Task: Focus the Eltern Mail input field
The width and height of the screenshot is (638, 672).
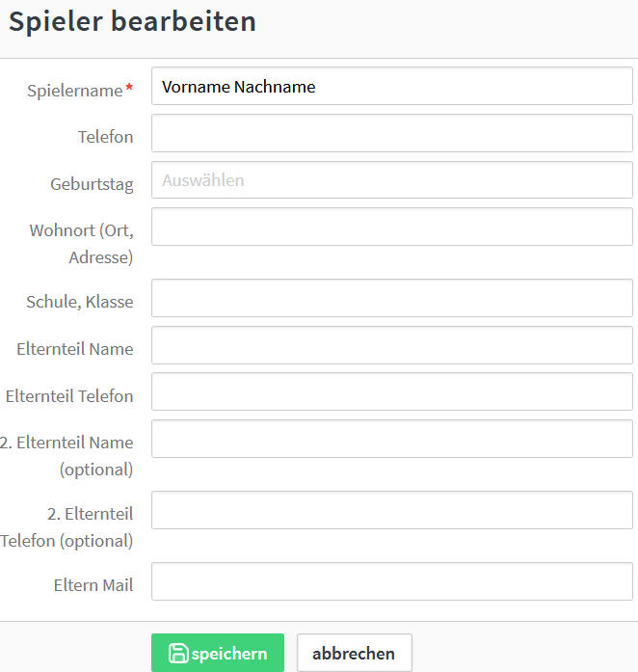Action: point(391,582)
